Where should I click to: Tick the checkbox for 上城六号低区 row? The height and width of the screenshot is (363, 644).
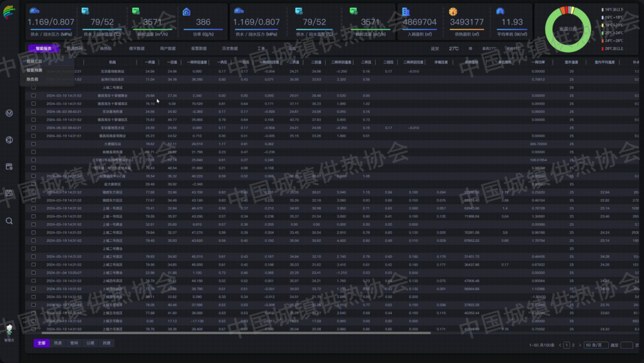[34, 328]
